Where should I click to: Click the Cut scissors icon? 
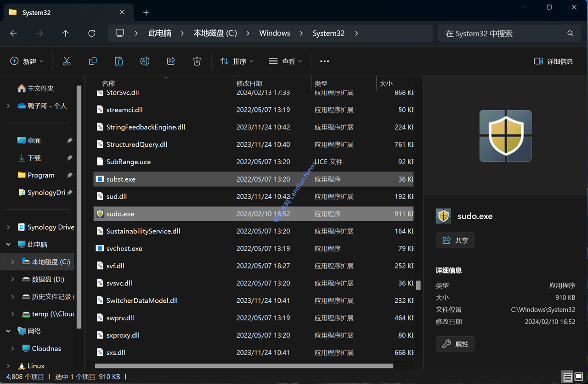click(x=67, y=61)
